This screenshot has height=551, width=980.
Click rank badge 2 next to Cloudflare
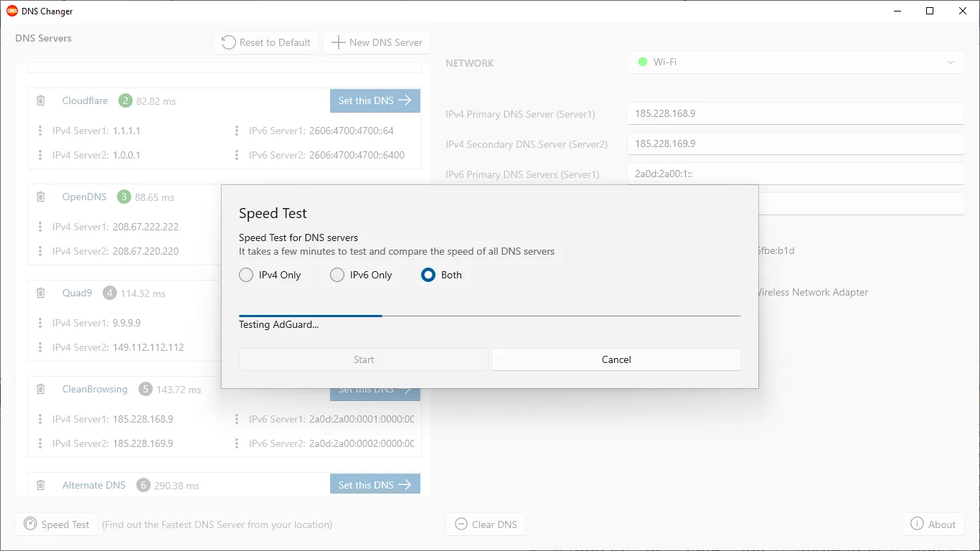point(126,100)
